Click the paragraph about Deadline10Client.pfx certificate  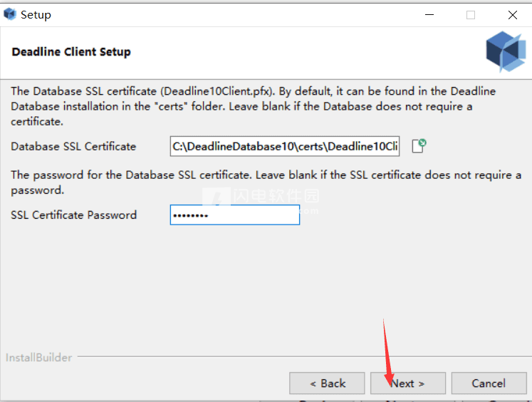(x=253, y=106)
